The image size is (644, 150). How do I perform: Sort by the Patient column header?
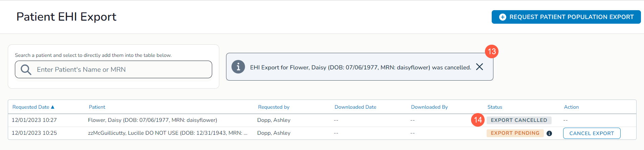[x=97, y=107]
